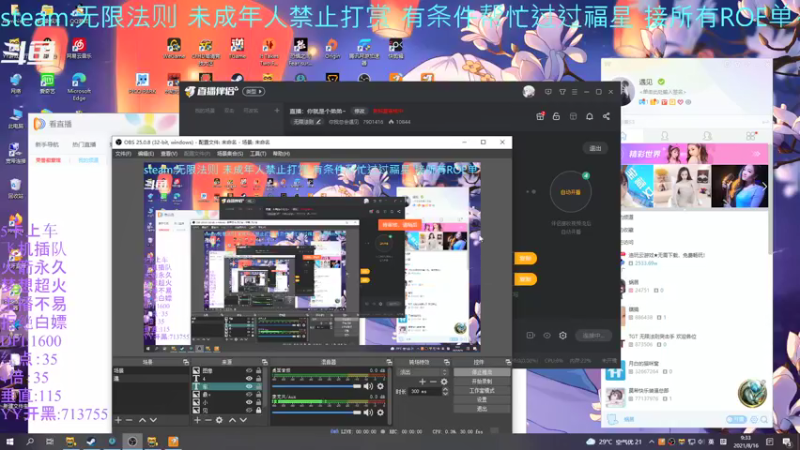Open the 查看(V) menu in OBS
The width and height of the screenshot is (800, 450).
pos(168,154)
